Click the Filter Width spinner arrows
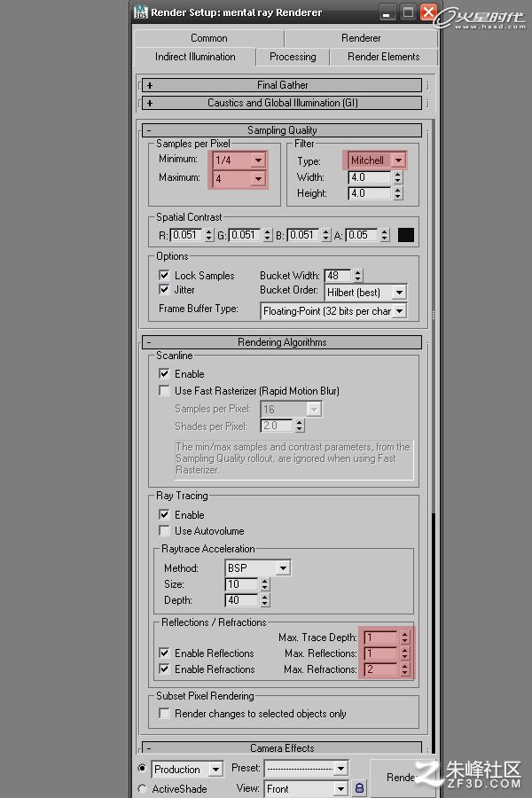532x798 pixels. coord(398,177)
